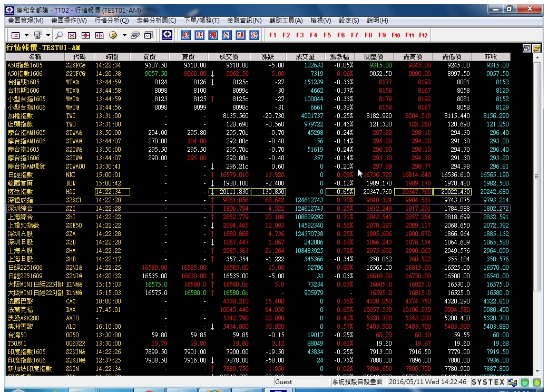The image size is (548, 392).
Task: Open the 下單/帳務(T) menu
Action: pyautogui.click(x=202, y=21)
